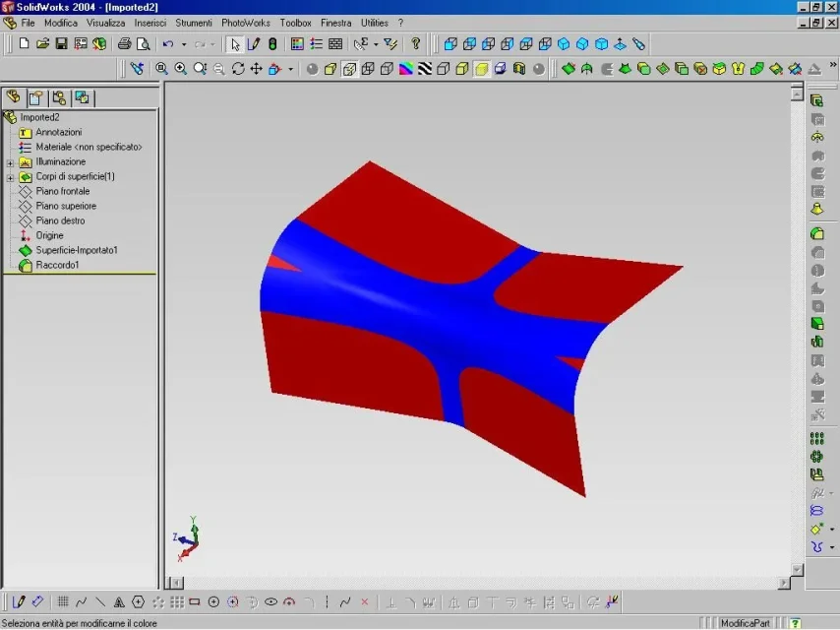Image resolution: width=840 pixels, height=630 pixels.
Task: Start a sketch with the pencil icon
Action: 254,43
